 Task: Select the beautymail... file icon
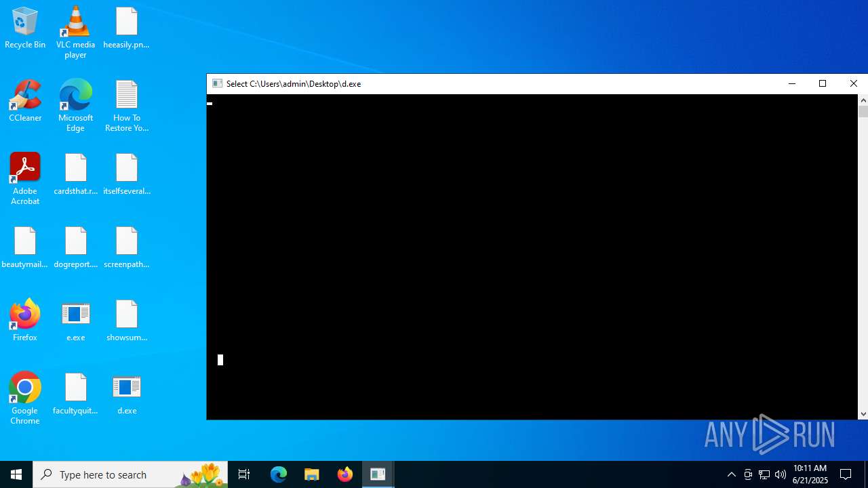click(25, 248)
